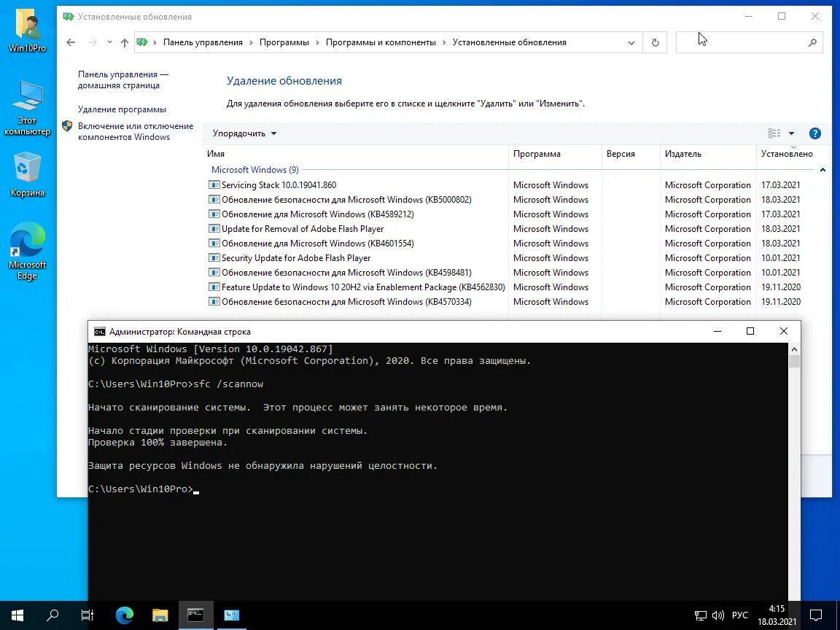Switch to Control Panel taskbar button
Image resolution: width=840 pixels, height=630 pixels.
coord(231,615)
